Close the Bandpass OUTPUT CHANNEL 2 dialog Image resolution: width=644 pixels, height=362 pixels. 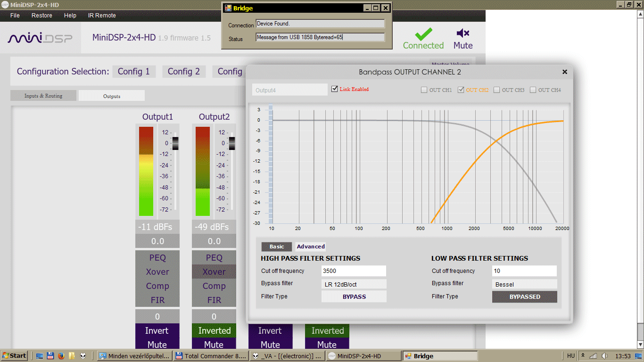(565, 72)
